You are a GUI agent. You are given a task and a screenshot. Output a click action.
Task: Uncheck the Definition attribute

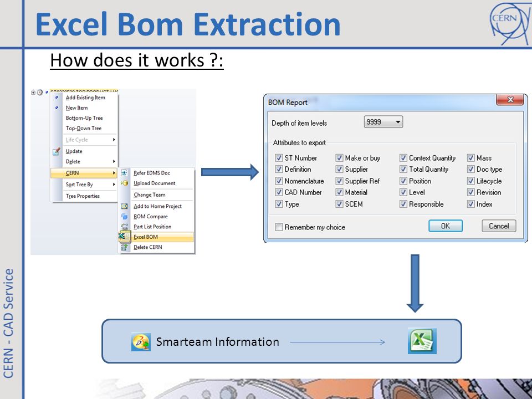click(279, 169)
